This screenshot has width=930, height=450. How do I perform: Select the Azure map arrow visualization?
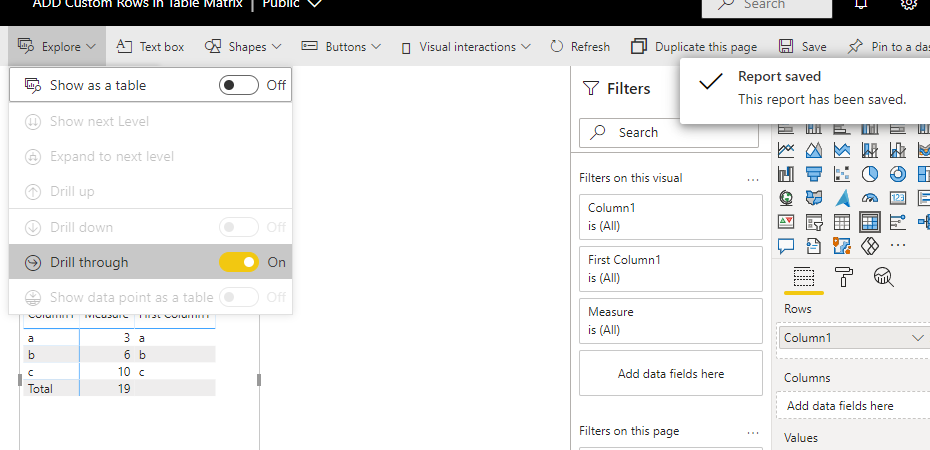pyautogui.click(x=842, y=197)
